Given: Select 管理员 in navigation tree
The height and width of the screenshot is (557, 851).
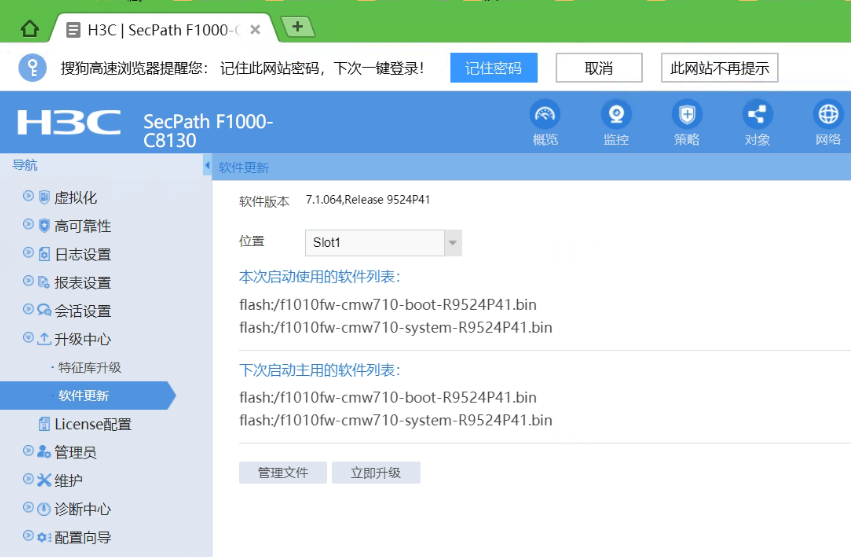Looking at the screenshot, I should pyautogui.click(x=75, y=452).
